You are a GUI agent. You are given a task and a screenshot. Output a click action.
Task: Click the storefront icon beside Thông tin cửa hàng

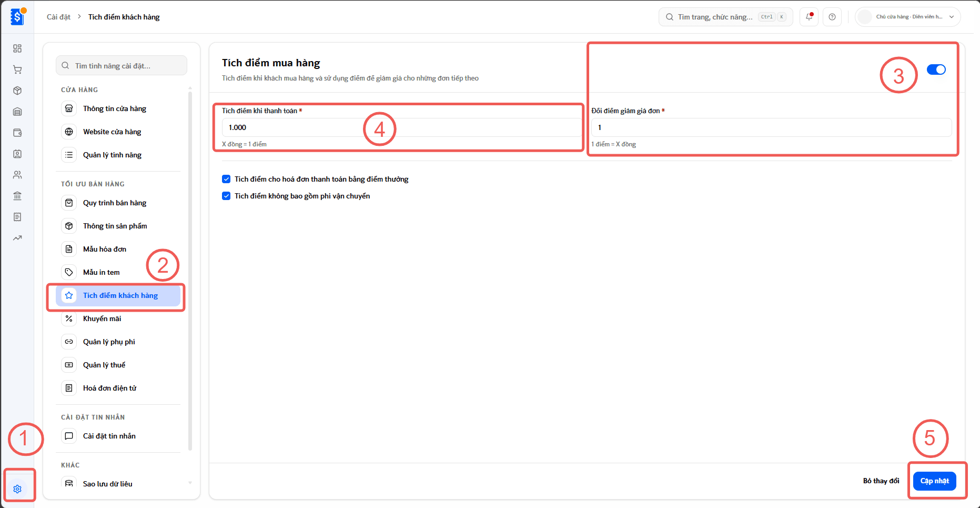[69, 108]
